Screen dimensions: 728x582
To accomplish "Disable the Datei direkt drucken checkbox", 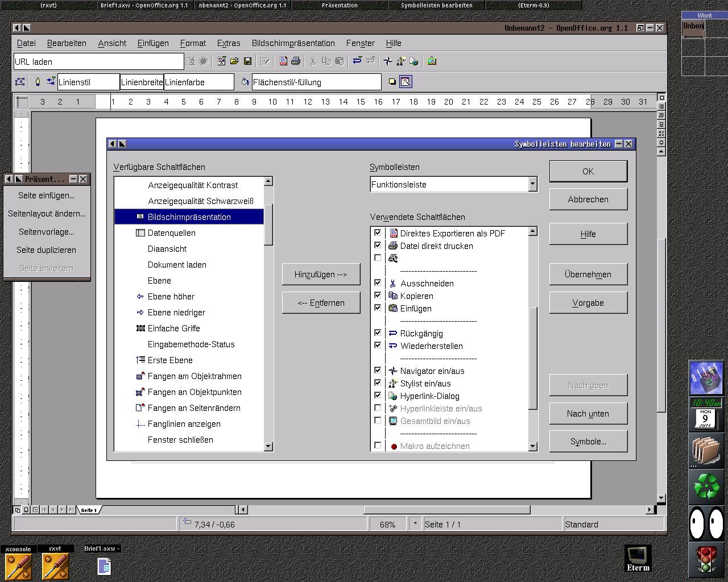I will 378,246.
